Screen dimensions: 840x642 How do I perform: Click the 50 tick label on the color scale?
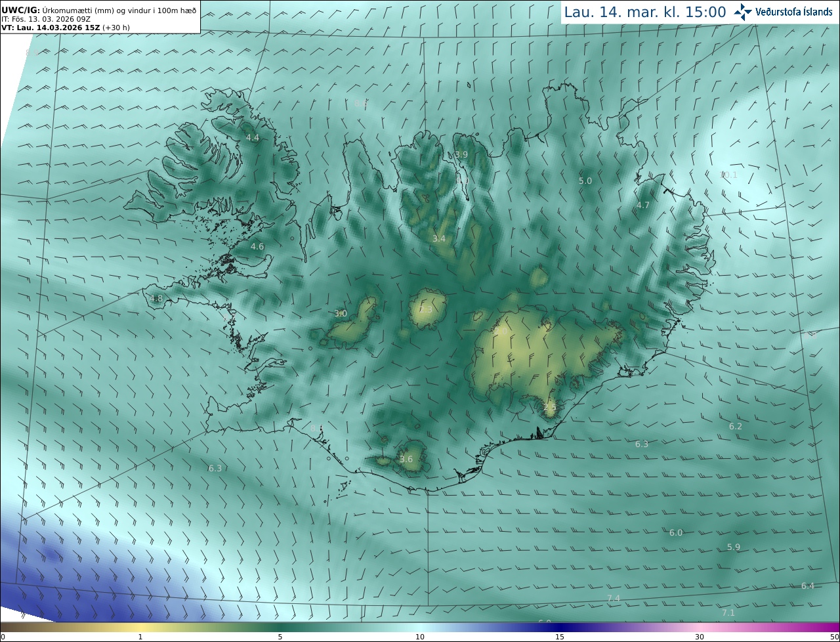835,637
